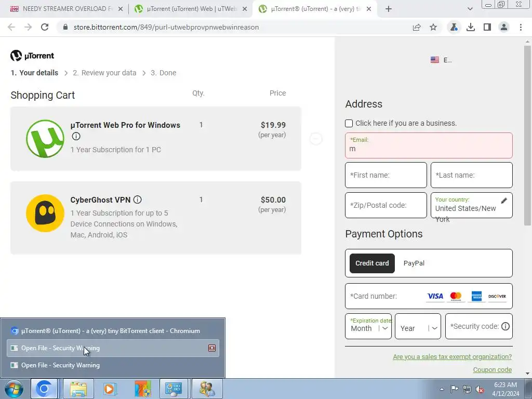Select PayPal payment option

click(414, 263)
